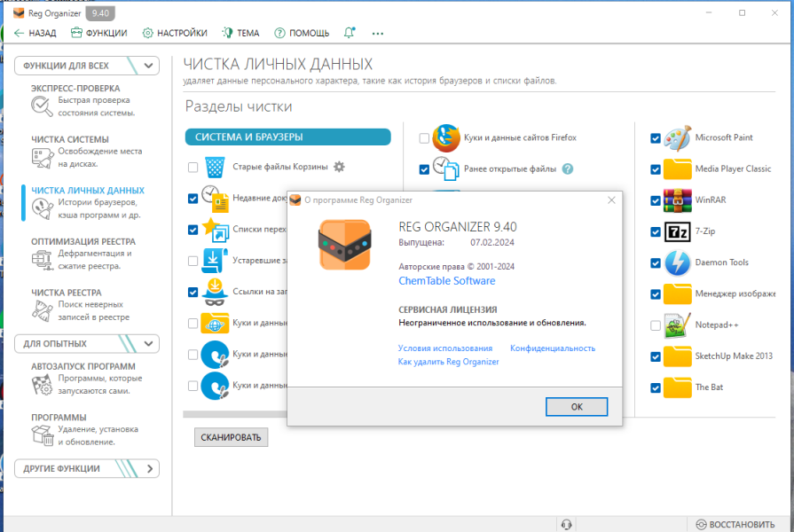Click the horizontal scrollbar under cleaning sections
794x532 pixels.
tap(235, 414)
